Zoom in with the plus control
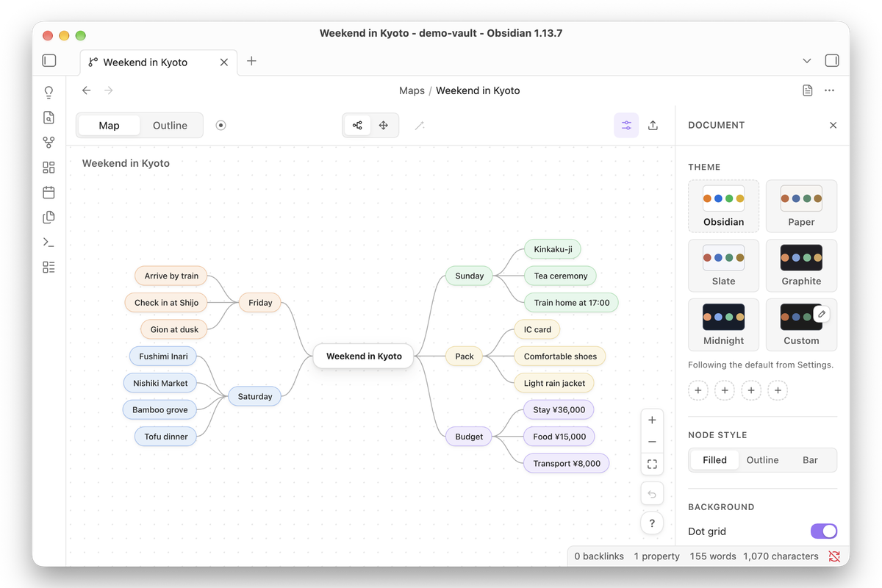 (652, 420)
